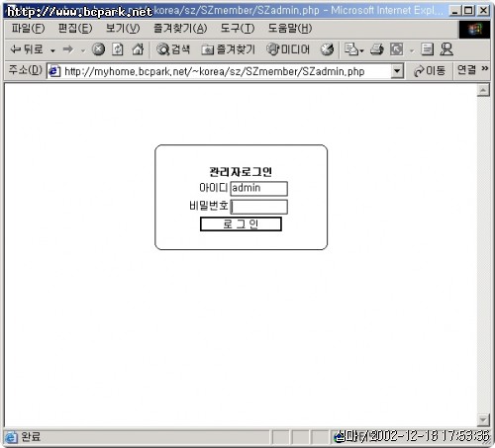Click the Windows logo throbber
This screenshot has width=495, height=448.
click(x=474, y=30)
